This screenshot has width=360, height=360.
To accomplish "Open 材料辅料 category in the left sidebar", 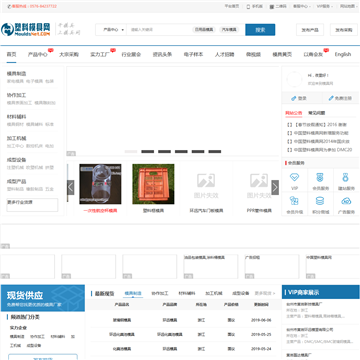I will coord(16,117).
